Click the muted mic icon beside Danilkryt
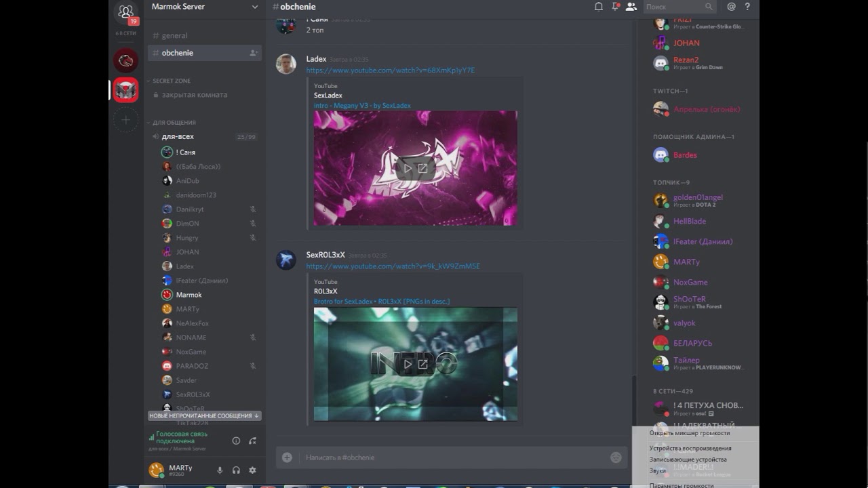This screenshot has height=488, width=868. 253,209
